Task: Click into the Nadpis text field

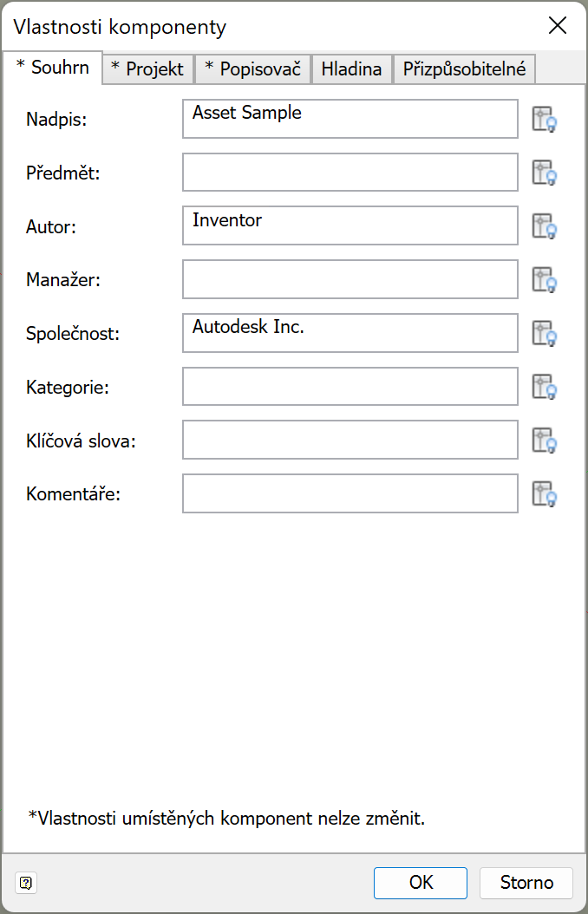Action: click(x=350, y=119)
